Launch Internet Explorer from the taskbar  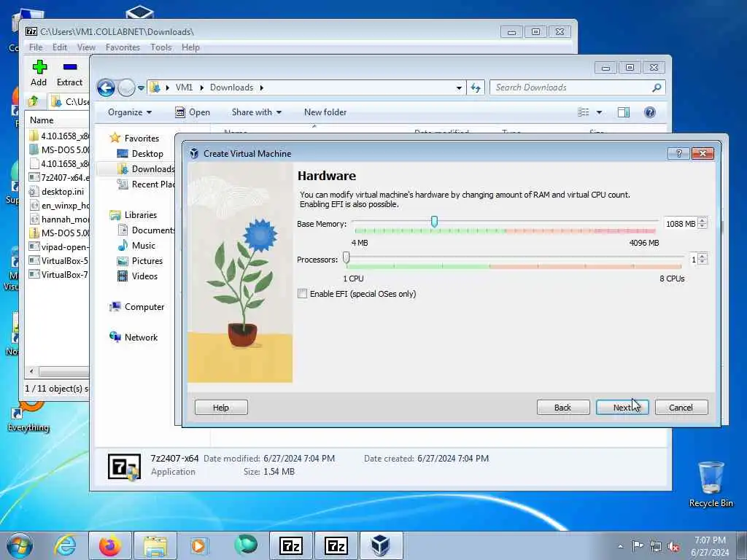(65, 545)
